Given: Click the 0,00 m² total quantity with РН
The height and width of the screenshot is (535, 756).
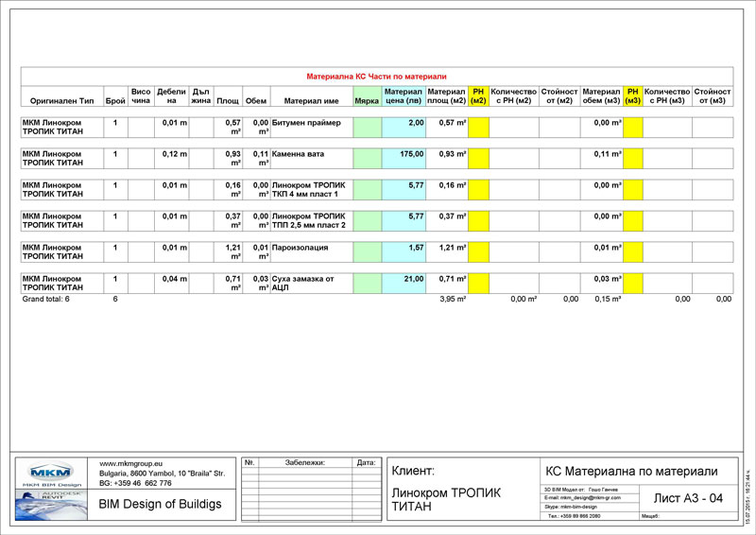Looking at the screenshot, I should (x=524, y=299).
